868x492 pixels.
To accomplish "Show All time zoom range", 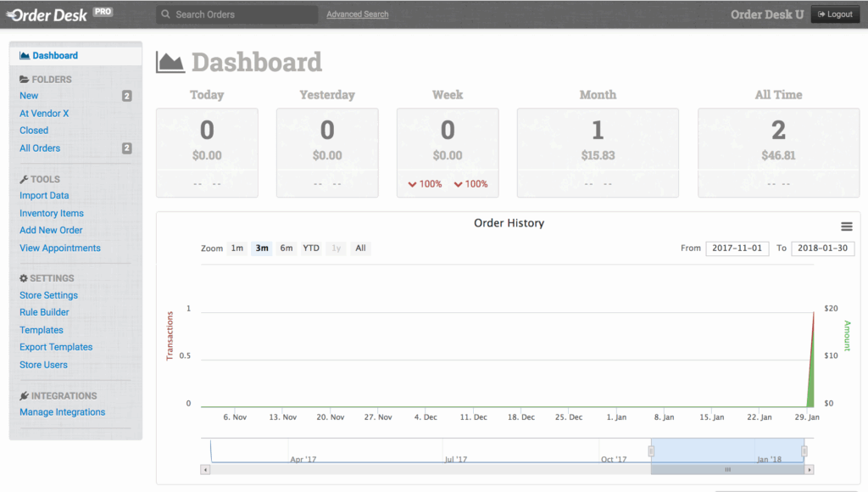I will tap(360, 249).
